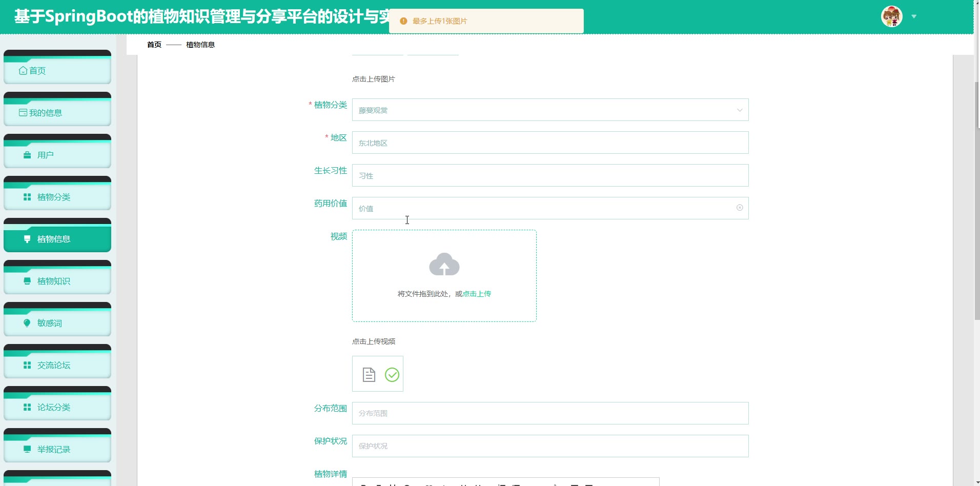The image size is (980, 486).
Task: Click the user avatar in the header
Action: [x=891, y=17]
